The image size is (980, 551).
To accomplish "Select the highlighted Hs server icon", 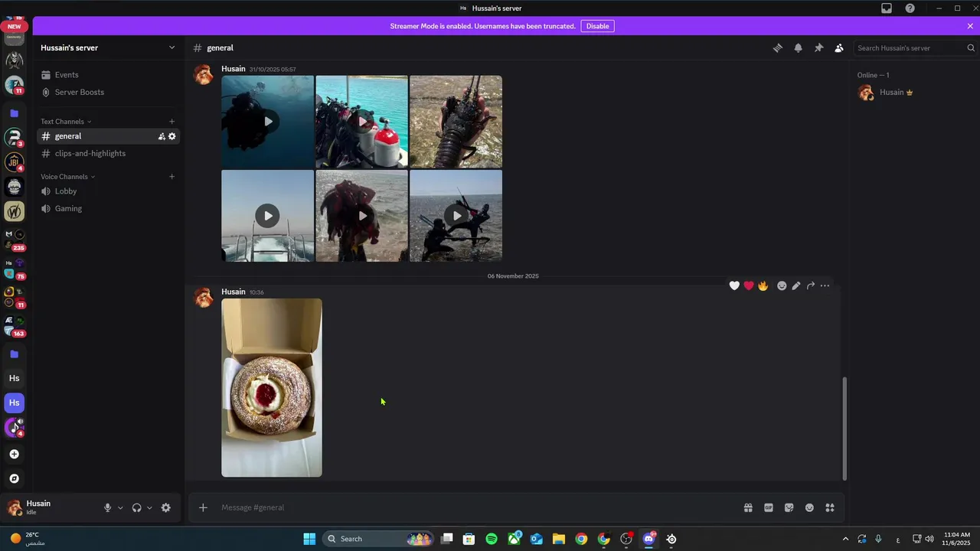I will tap(14, 403).
